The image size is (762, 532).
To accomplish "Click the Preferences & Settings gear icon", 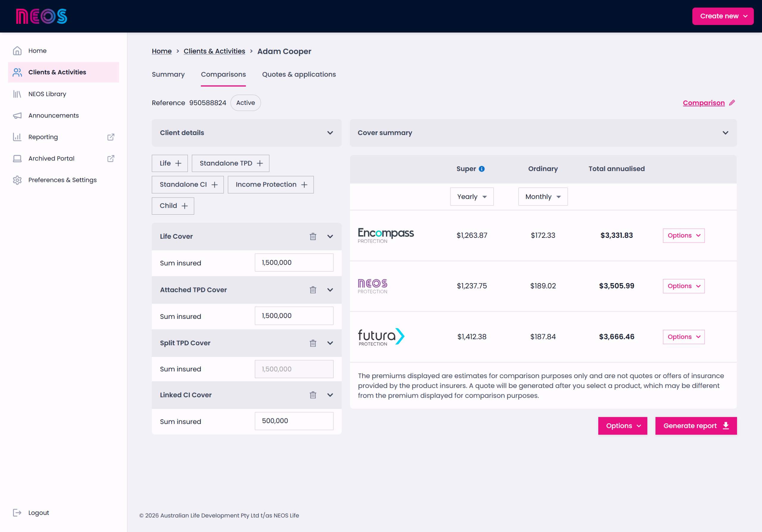I will tap(17, 180).
